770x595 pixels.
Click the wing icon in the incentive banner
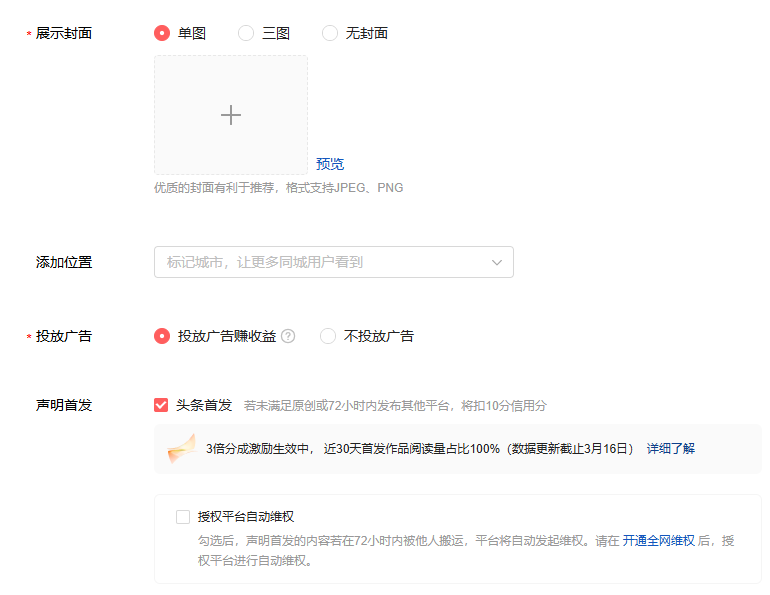(x=181, y=449)
